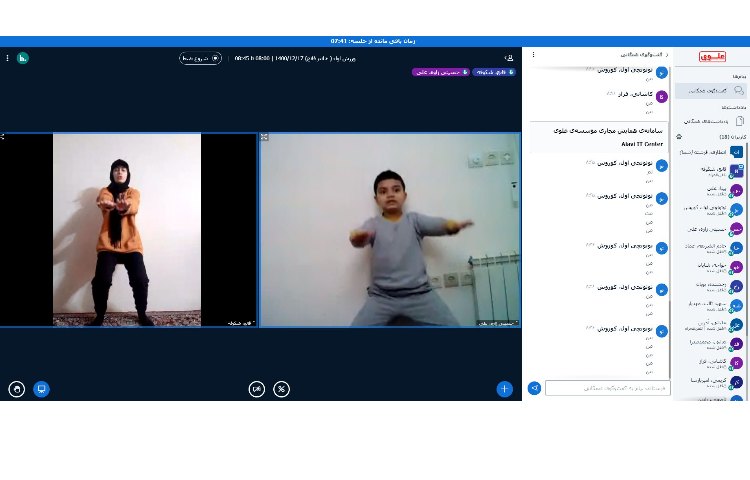Click the start recording button
750x480 pixels.
(x=201, y=58)
